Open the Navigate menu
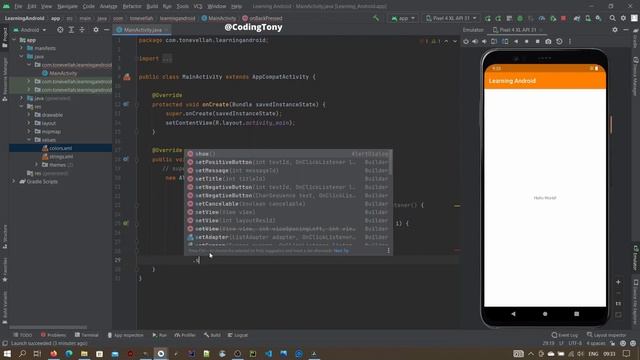The width and height of the screenshot is (640, 360). 67,6
